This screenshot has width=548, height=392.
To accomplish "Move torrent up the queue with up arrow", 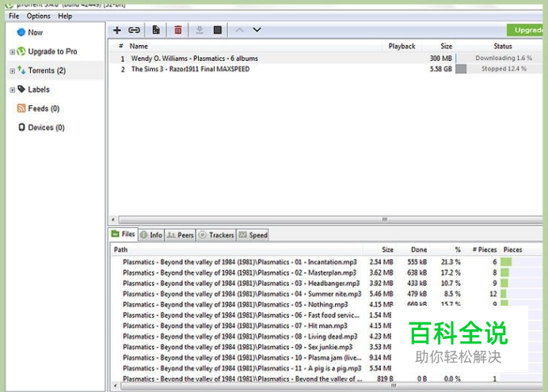I will (x=239, y=30).
